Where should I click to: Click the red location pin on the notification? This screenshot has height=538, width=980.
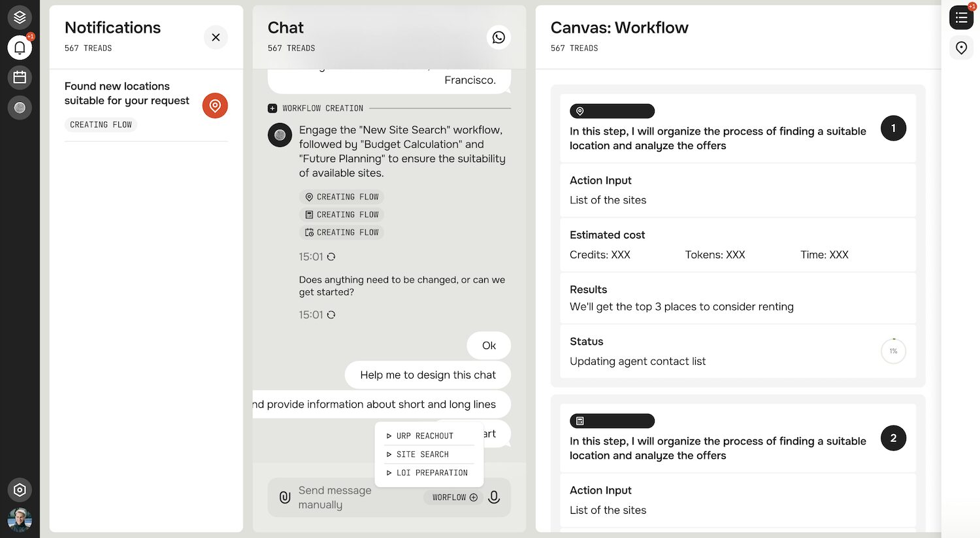215,105
